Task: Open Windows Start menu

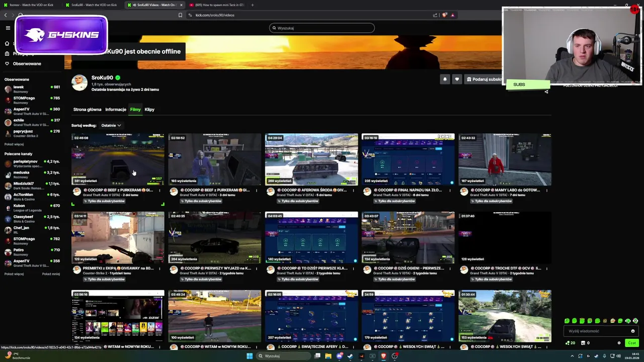Action: pos(249,356)
